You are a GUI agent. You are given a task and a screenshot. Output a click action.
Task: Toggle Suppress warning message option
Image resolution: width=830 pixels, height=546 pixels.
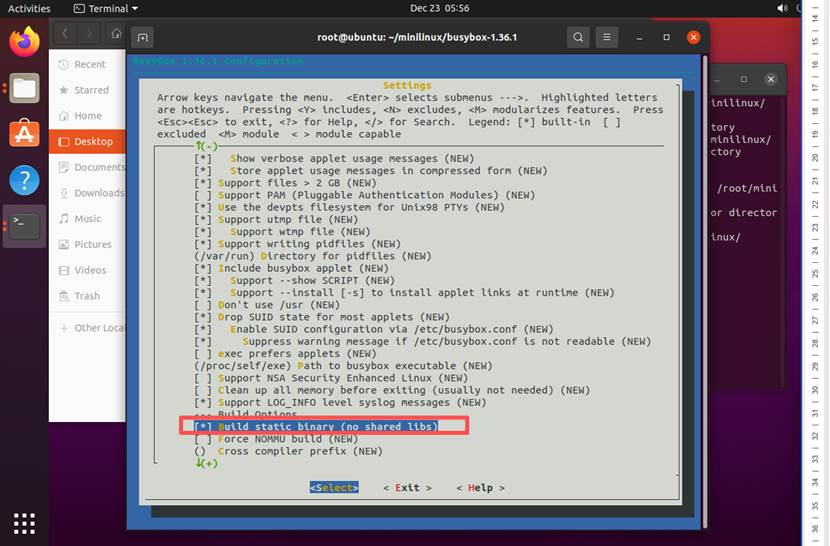422,341
